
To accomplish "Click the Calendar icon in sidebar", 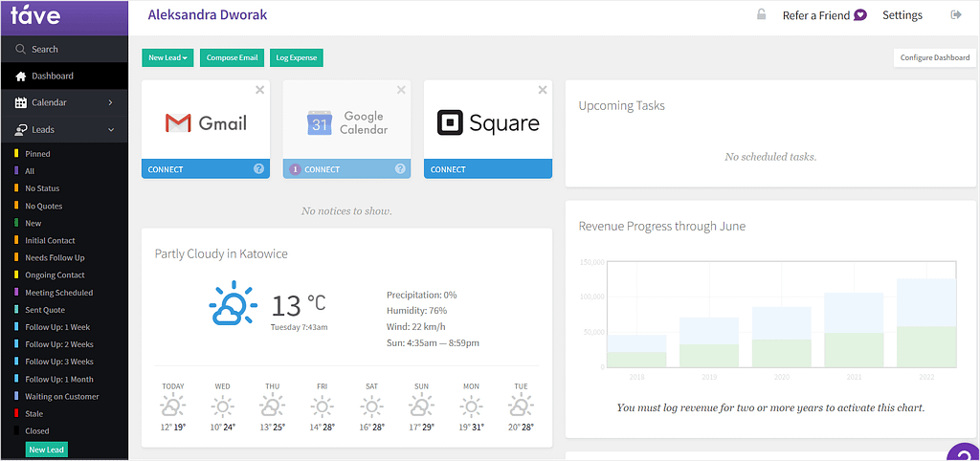I will [x=21, y=102].
